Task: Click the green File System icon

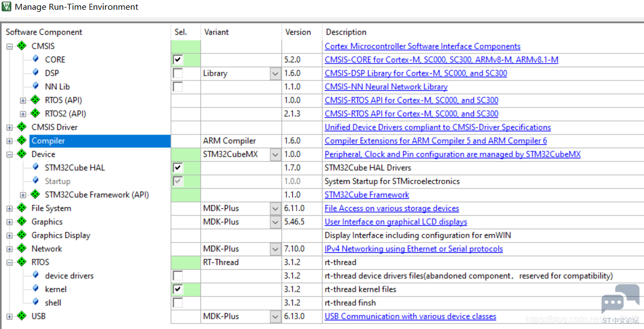Action: click(22, 208)
